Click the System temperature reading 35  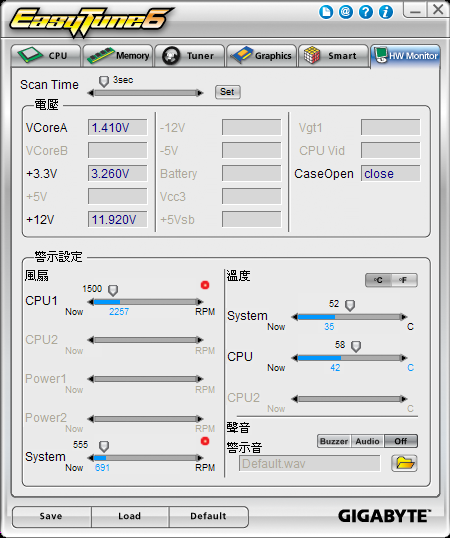329,327
